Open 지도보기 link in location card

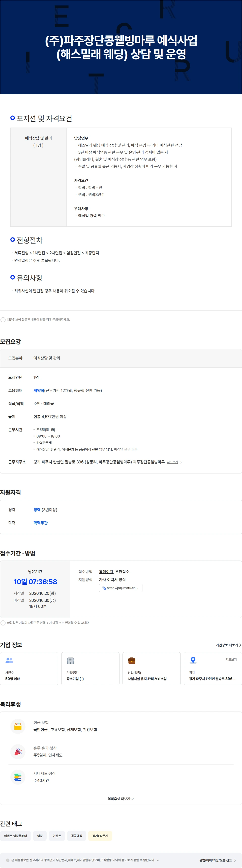click(x=231, y=659)
